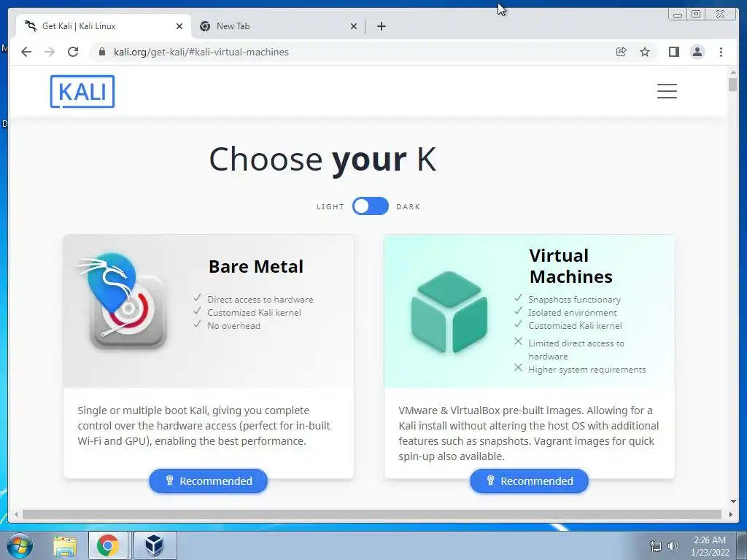Click Recommended badge under Bare Metal
Image resolution: width=747 pixels, height=560 pixels.
[x=208, y=481]
